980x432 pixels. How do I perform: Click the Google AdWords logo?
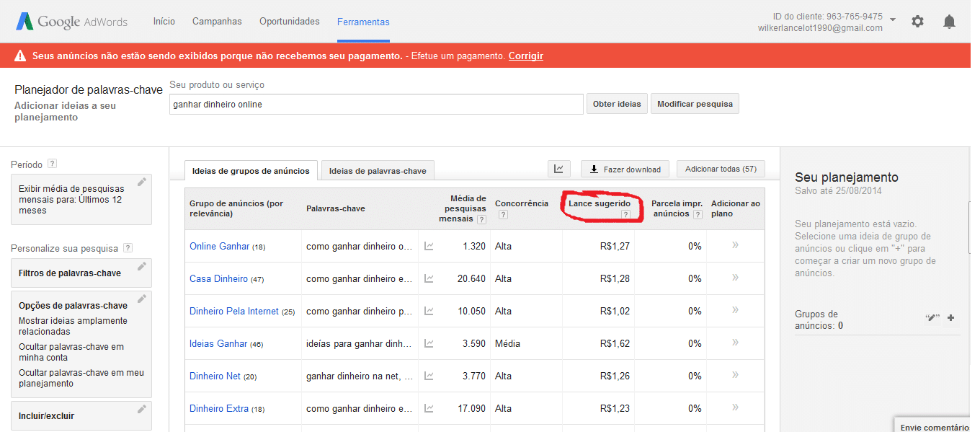tap(72, 22)
